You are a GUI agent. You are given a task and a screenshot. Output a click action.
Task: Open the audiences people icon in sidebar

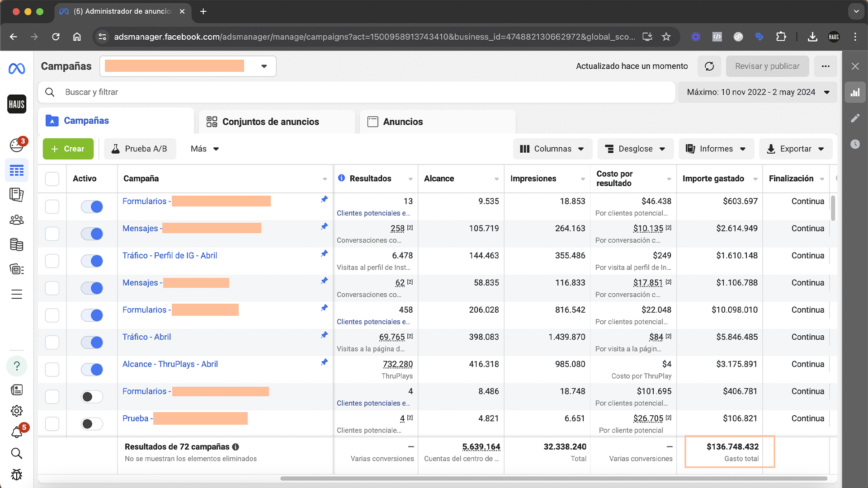(x=17, y=220)
